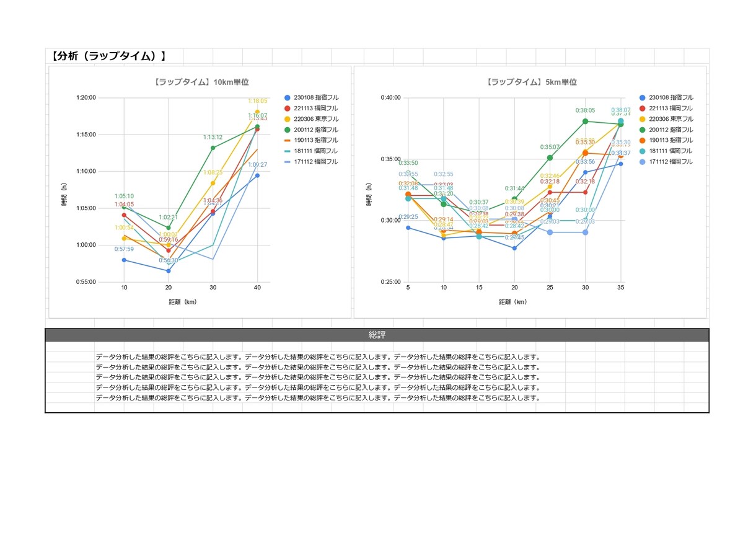Click the 0:29:25 data label

tap(408, 217)
